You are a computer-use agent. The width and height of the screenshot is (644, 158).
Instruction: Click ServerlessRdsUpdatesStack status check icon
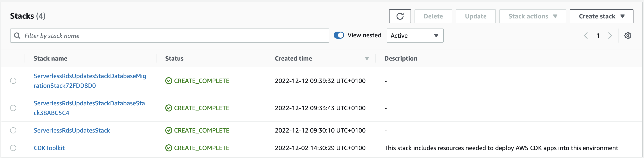169,130
